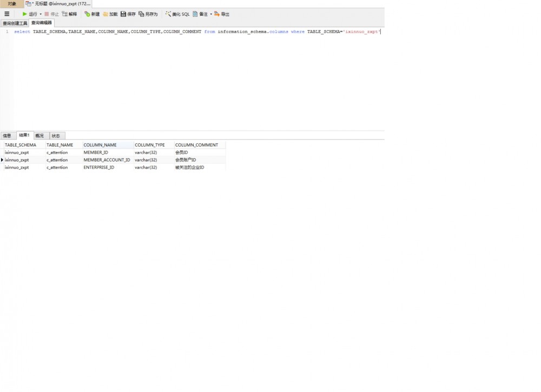This screenshot has height=392, width=541.
Task: Click the 停止 stop button
Action: pos(51,14)
